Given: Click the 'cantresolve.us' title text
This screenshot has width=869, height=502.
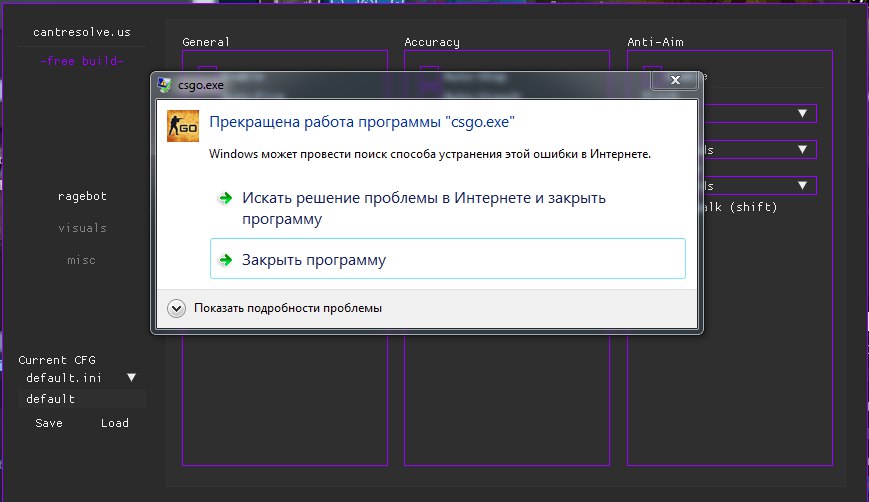Looking at the screenshot, I should (x=81, y=32).
